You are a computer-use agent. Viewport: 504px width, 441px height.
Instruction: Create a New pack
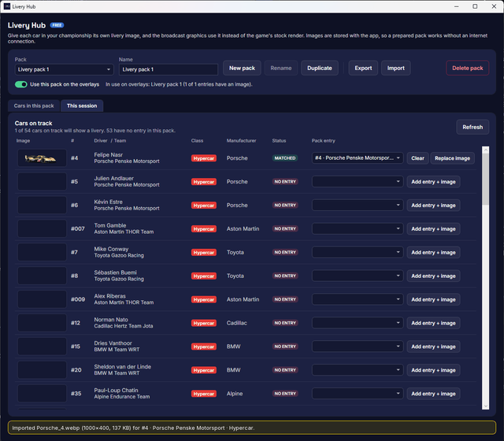click(x=242, y=69)
